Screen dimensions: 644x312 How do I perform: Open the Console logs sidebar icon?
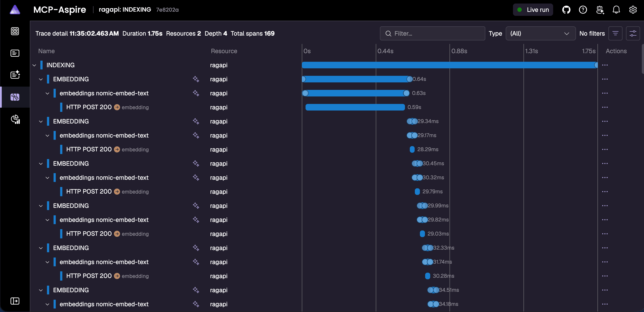[x=15, y=53]
